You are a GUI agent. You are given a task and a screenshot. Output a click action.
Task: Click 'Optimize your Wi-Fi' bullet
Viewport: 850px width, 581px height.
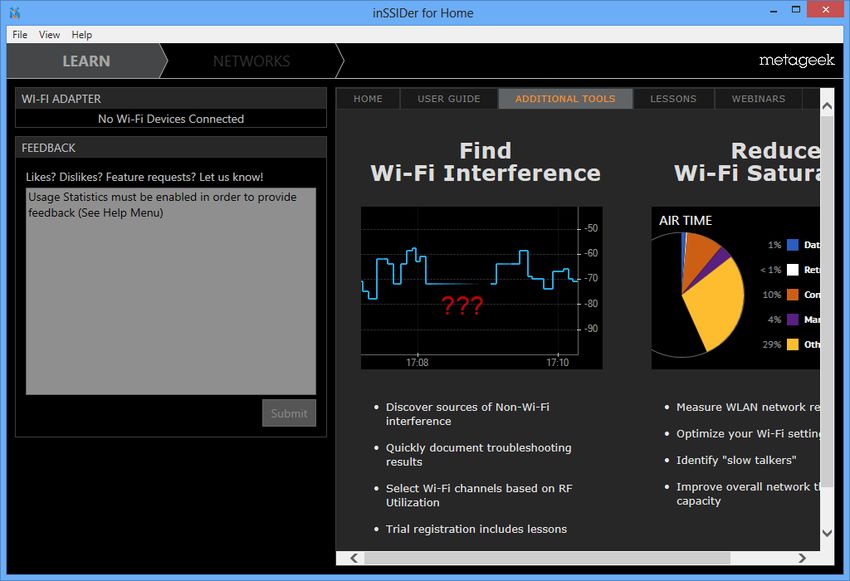coord(748,434)
